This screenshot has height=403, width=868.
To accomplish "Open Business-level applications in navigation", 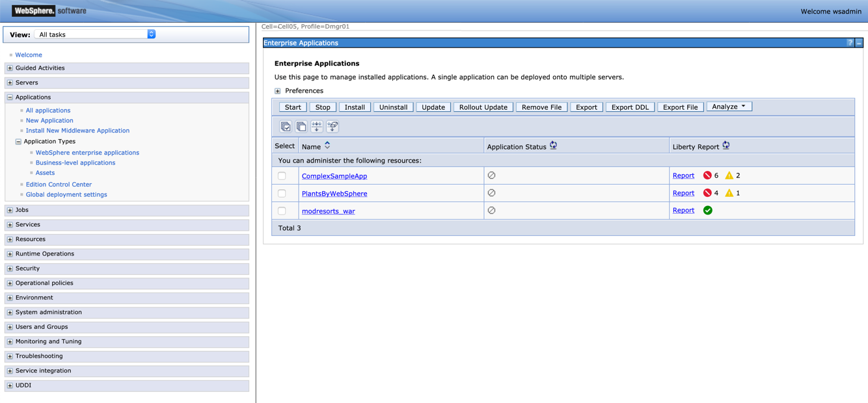I will click(x=75, y=162).
